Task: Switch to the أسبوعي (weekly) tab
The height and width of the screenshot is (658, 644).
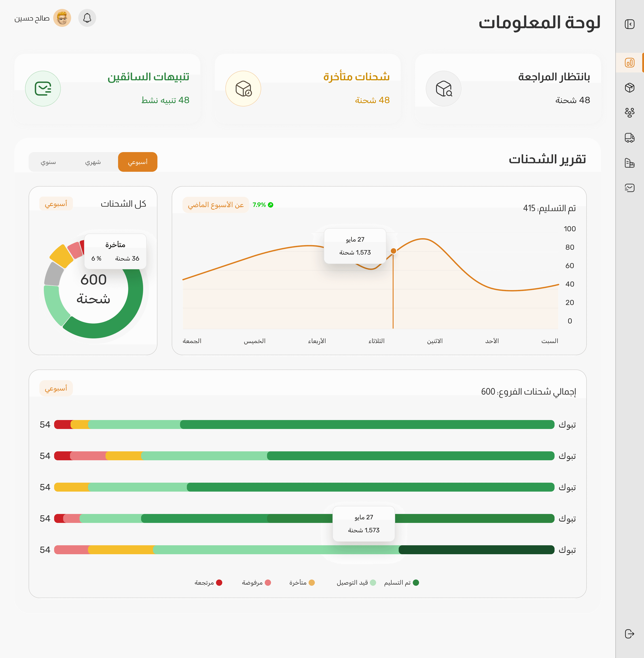Action: 137,162
